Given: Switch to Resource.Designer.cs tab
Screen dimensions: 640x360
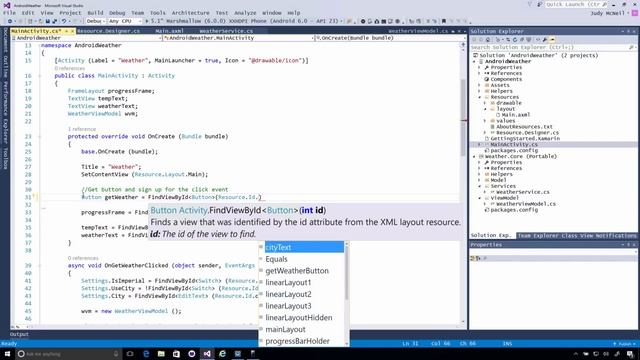Looking at the screenshot, I should [109, 31].
